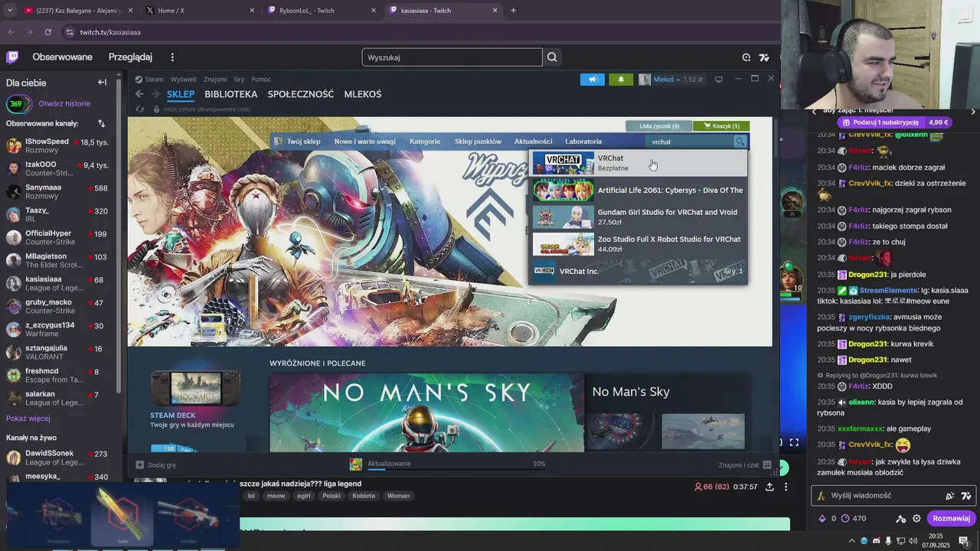Click the egirl stream tag
Screen dimensions: 980x551
point(304,496)
